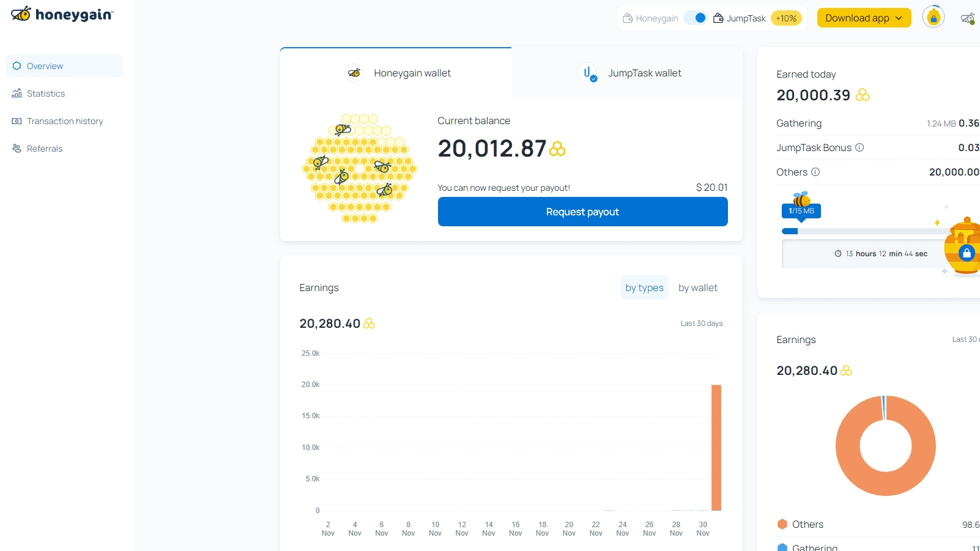980x551 pixels.
Task: Select the 'by types' earnings view
Action: (x=644, y=287)
